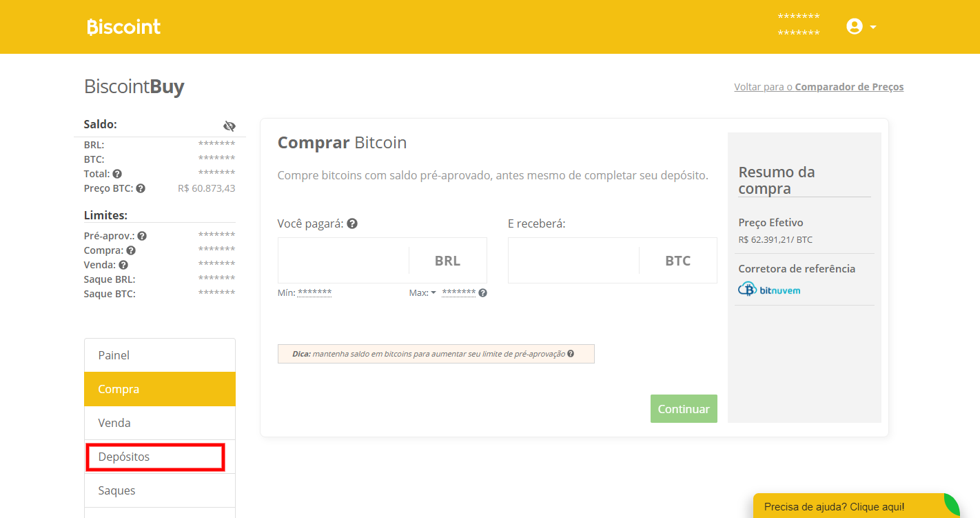Open the Max dropdown arrow
Viewport: 980px width, 518px height.
coord(433,292)
